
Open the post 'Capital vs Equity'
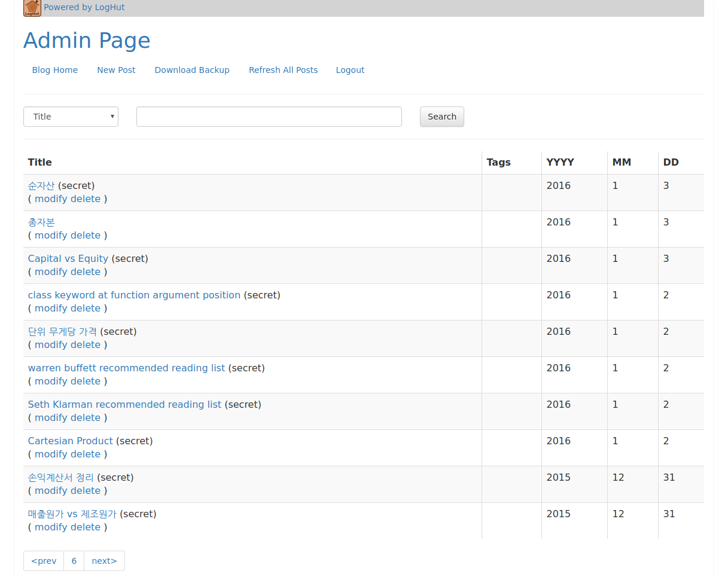click(68, 258)
